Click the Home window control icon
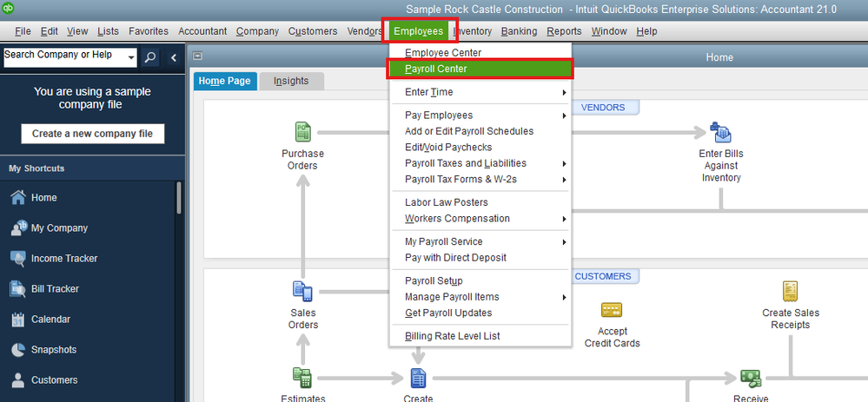The width and height of the screenshot is (868, 402). pyautogui.click(x=197, y=56)
